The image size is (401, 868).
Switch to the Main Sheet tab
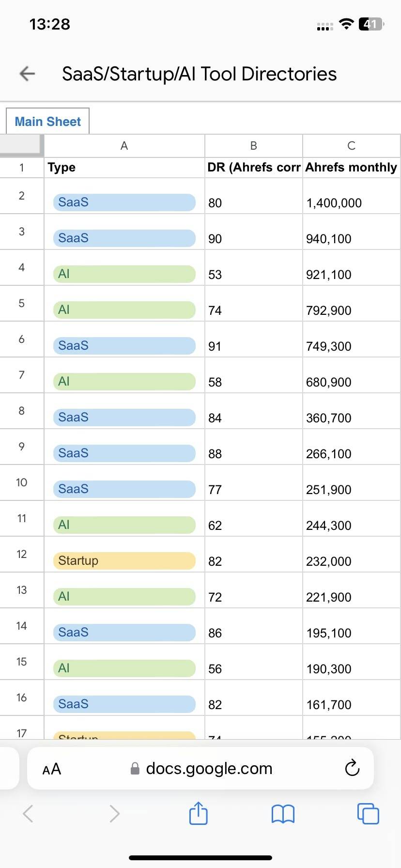(47, 121)
